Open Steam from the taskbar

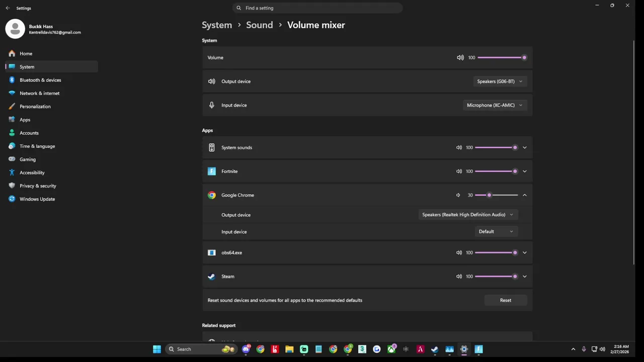(x=435, y=349)
